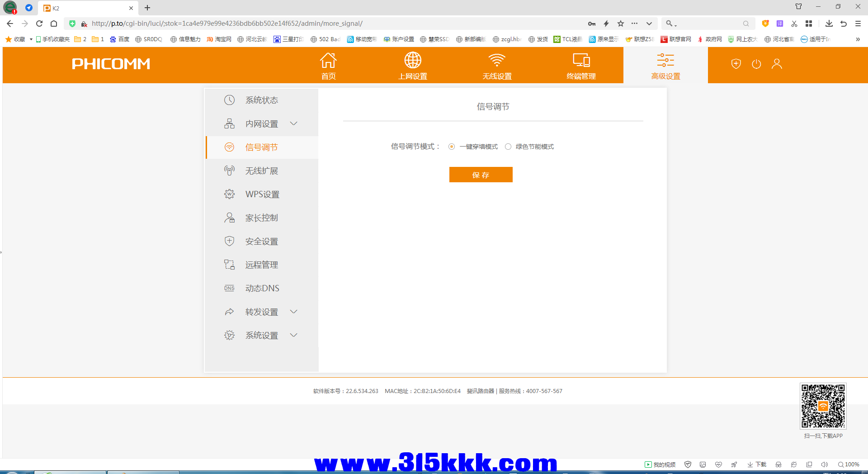Click the browser address bar
Screen dimensions: 868x474
(x=335, y=24)
